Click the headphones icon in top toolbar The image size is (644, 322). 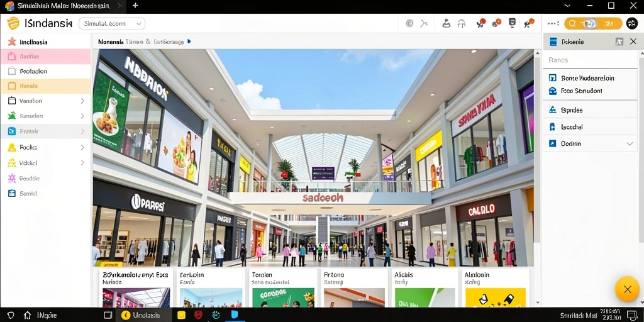coord(462,23)
